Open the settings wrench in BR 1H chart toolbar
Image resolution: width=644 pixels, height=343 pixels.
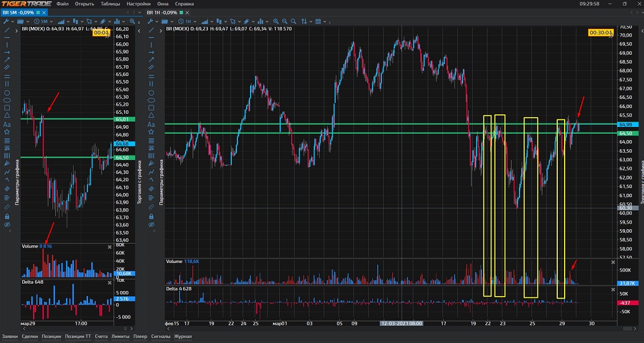click(150, 21)
